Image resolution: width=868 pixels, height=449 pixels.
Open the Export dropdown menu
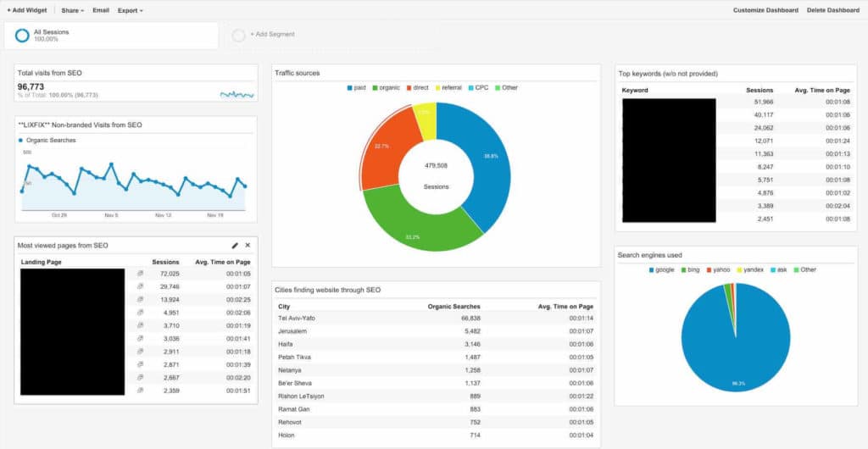point(130,10)
